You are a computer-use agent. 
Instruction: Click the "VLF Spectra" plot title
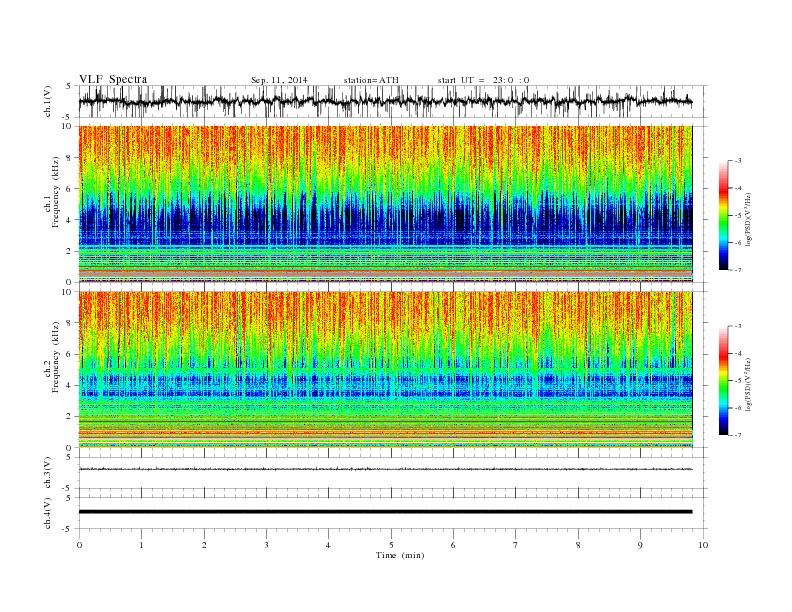[113, 79]
